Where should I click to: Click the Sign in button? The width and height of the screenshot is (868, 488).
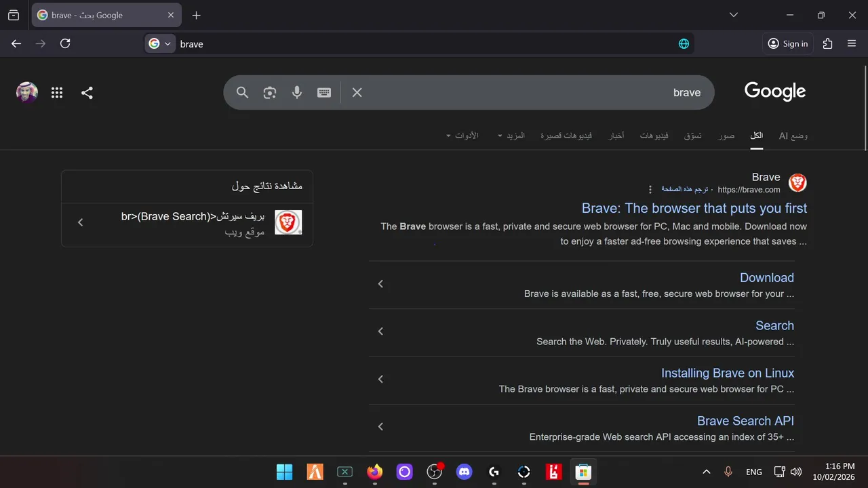(787, 43)
